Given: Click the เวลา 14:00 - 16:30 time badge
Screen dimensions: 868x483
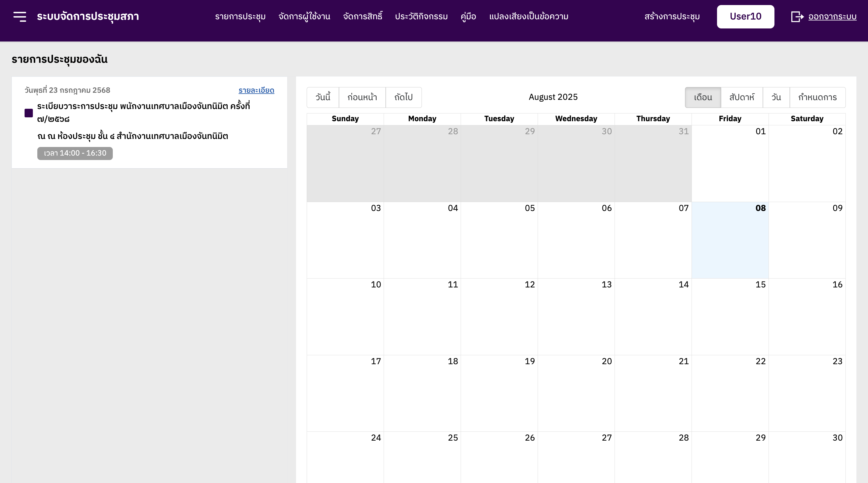Looking at the screenshot, I should click(x=75, y=153).
